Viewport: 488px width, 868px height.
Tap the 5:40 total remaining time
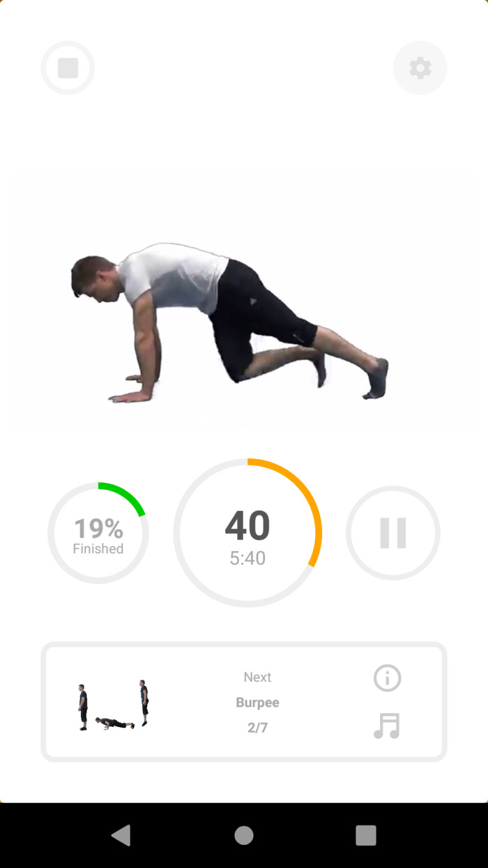pyautogui.click(x=247, y=558)
